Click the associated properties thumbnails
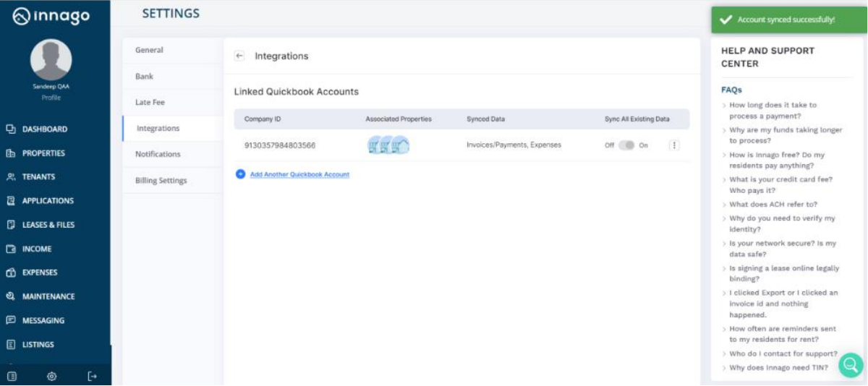This screenshot has width=868, height=386. coord(388,145)
